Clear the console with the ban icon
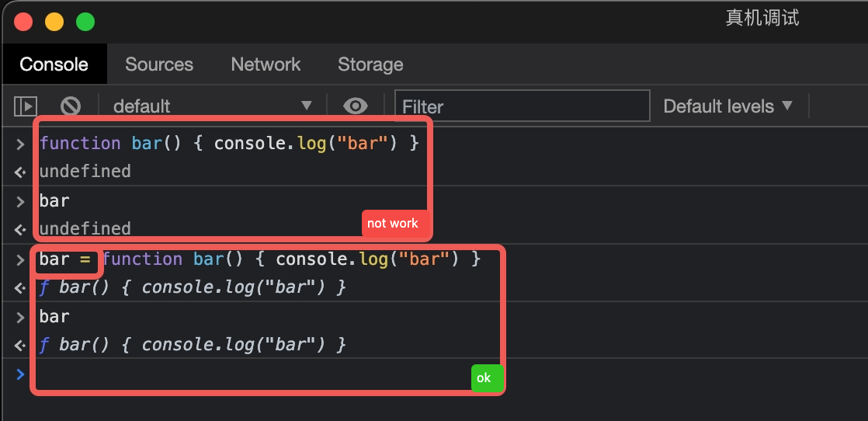 71,106
